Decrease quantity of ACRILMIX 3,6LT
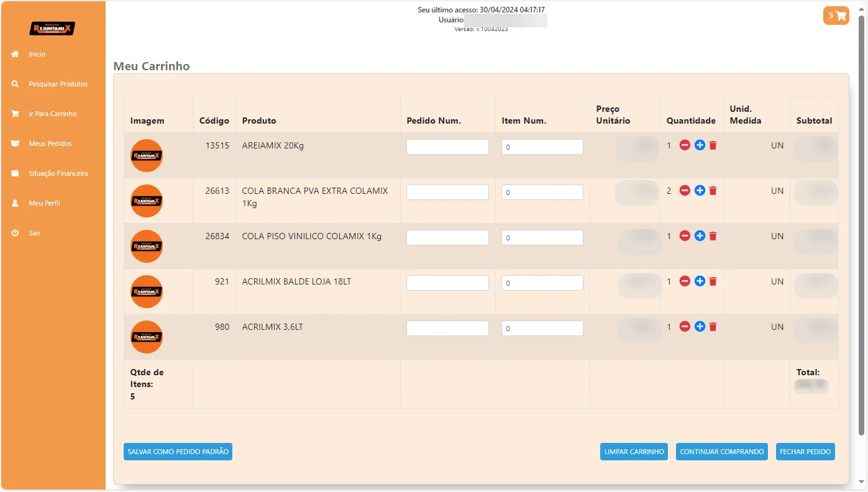The image size is (868, 492). [x=685, y=327]
